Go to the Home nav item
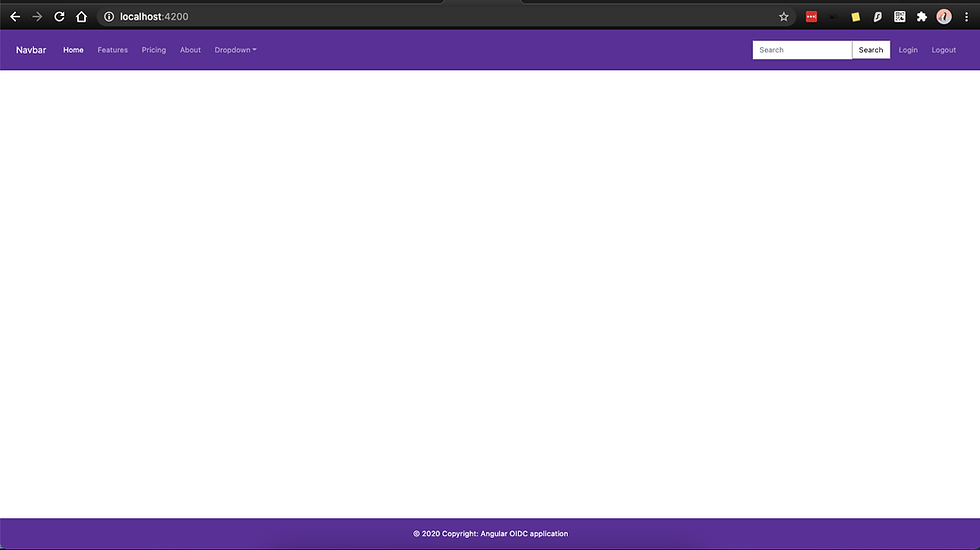The width and height of the screenshot is (980, 550). 73,50
